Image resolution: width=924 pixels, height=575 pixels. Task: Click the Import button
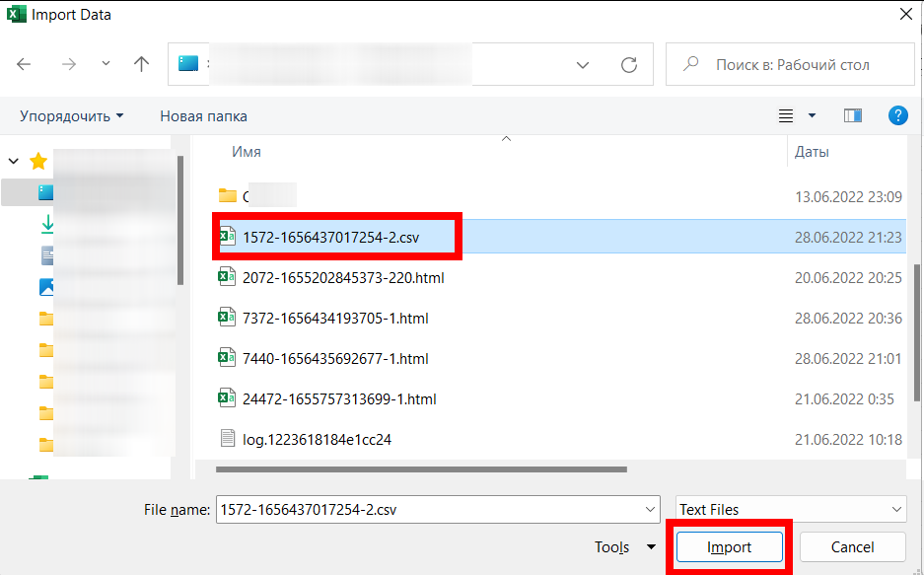[x=729, y=546]
